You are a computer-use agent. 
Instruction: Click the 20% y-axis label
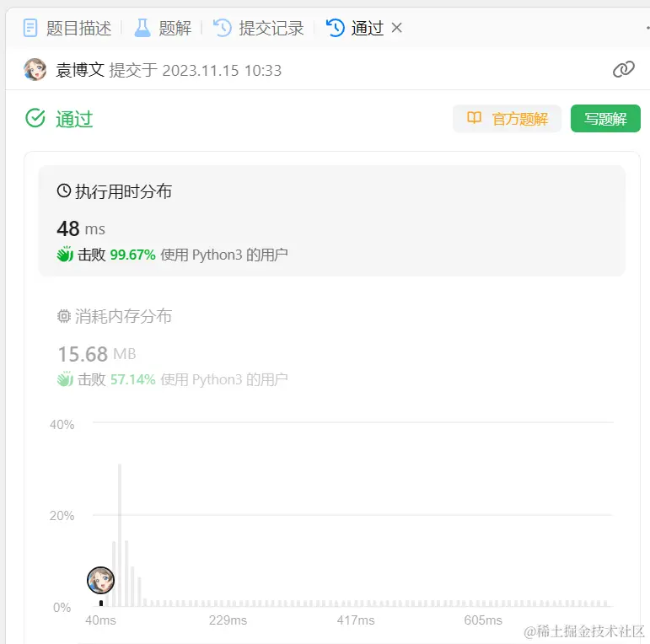click(62, 516)
